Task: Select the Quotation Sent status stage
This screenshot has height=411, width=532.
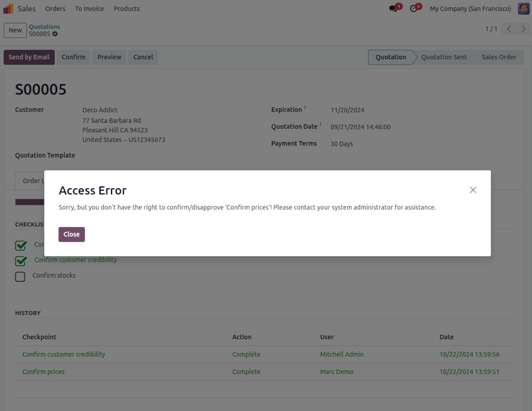Action: click(443, 57)
